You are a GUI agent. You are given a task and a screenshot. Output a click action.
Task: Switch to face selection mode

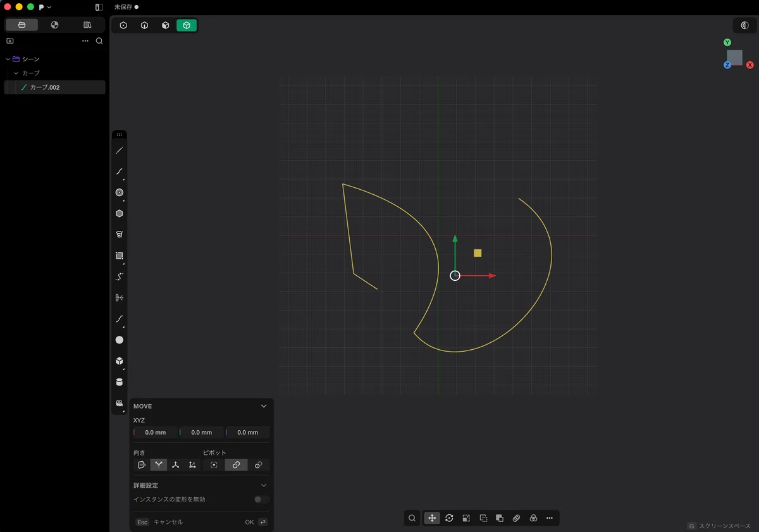165,25
